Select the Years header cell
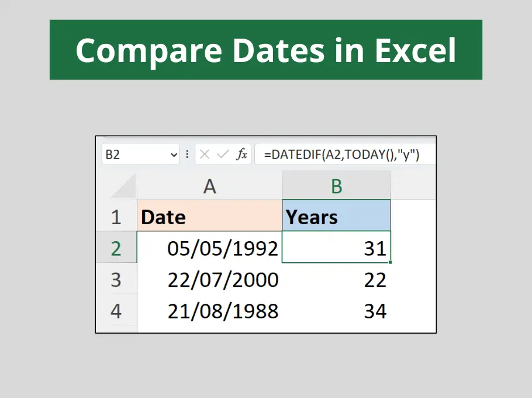 pos(336,217)
